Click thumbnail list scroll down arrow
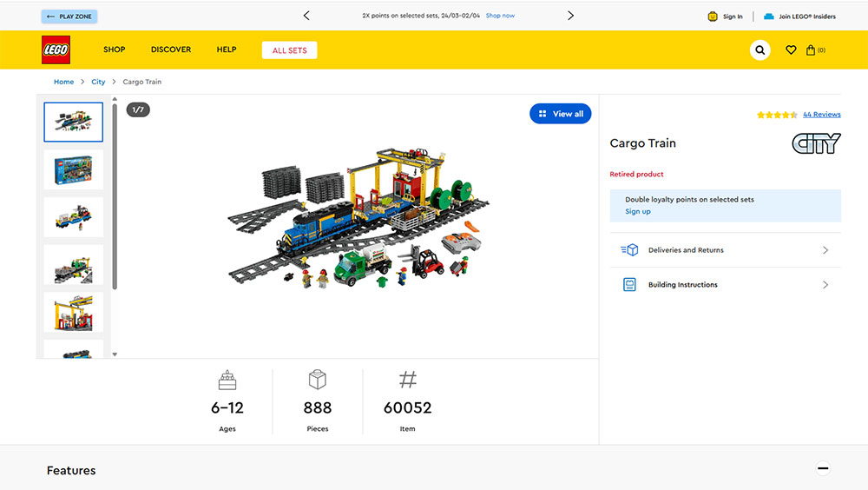 pyautogui.click(x=115, y=354)
